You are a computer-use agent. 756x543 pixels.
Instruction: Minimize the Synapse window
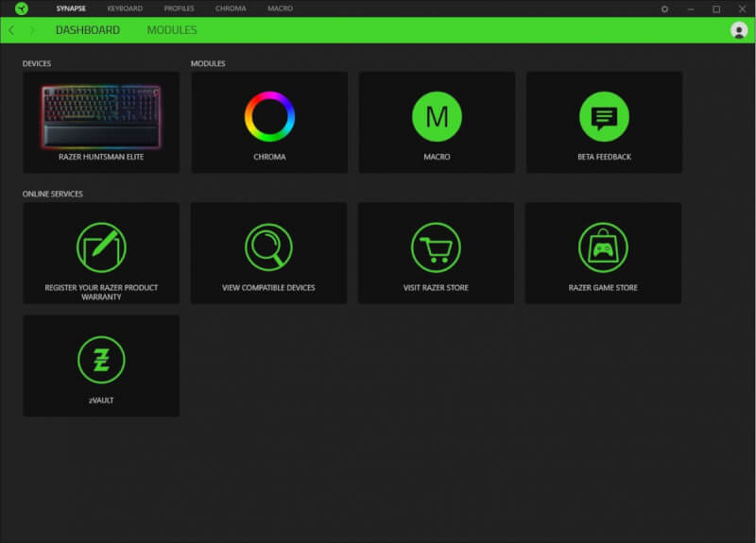point(691,9)
